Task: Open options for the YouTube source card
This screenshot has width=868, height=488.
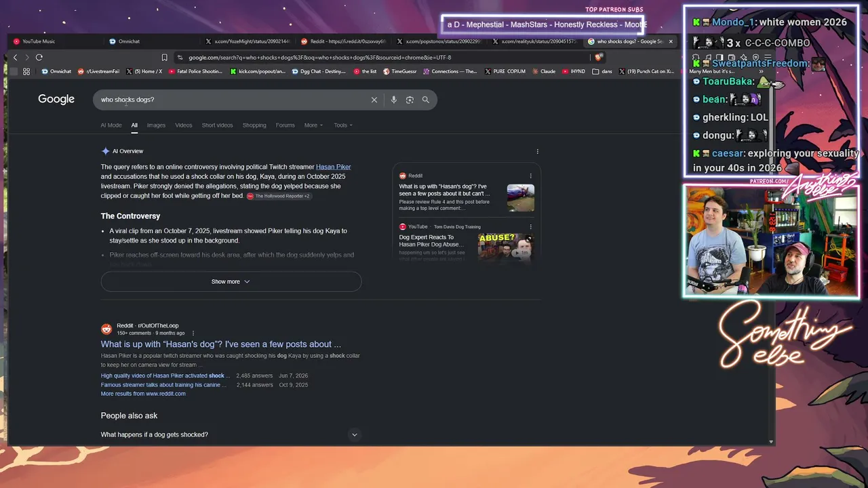Action: pos(530,226)
